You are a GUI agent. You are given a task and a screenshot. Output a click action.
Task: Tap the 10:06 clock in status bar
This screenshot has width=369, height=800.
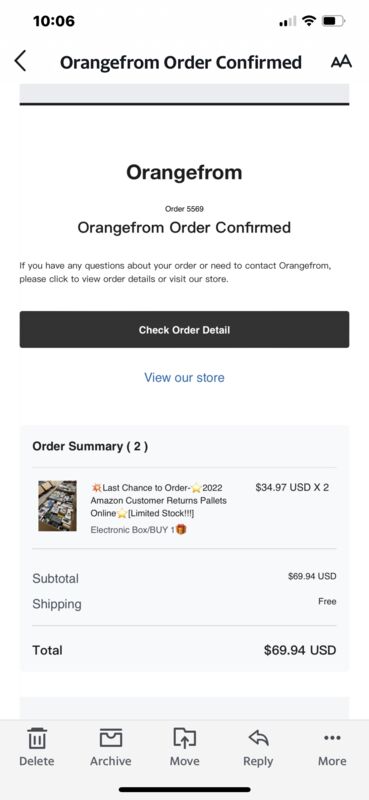pyautogui.click(x=54, y=21)
